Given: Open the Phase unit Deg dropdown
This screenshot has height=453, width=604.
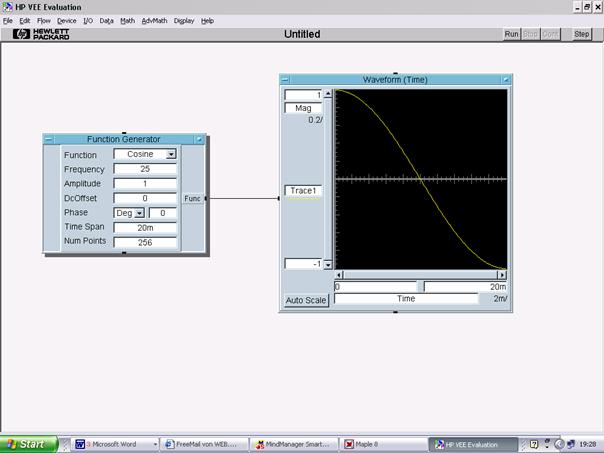Looking at the screenshot, I should pyautogui.click(x=139, y=213).
